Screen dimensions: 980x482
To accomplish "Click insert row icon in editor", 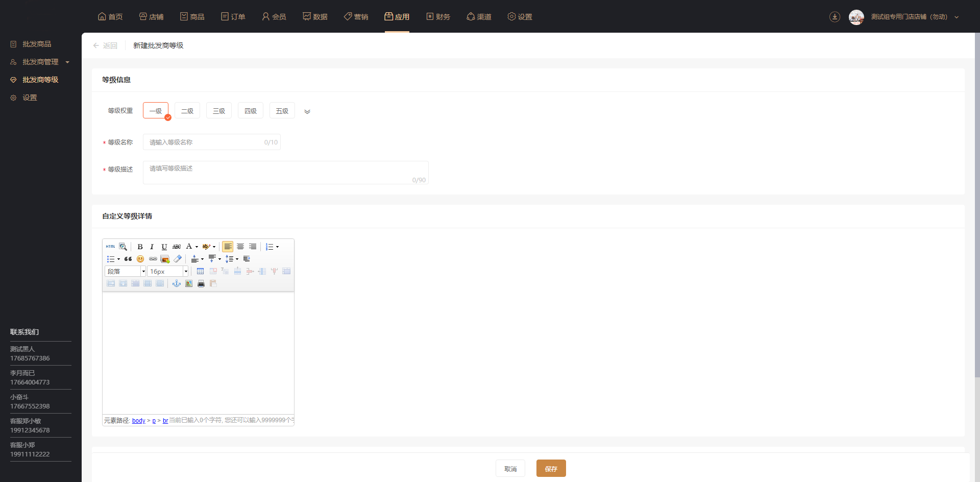I will click(237, 271).
